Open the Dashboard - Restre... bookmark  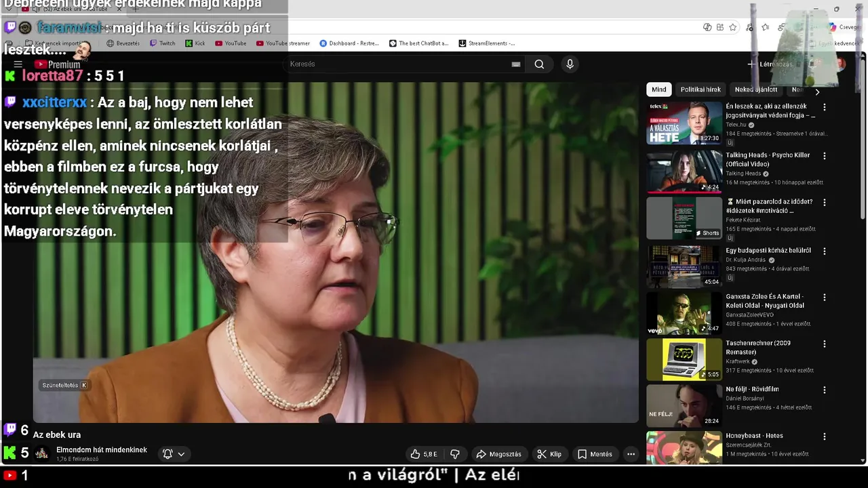tap(349, 43)
